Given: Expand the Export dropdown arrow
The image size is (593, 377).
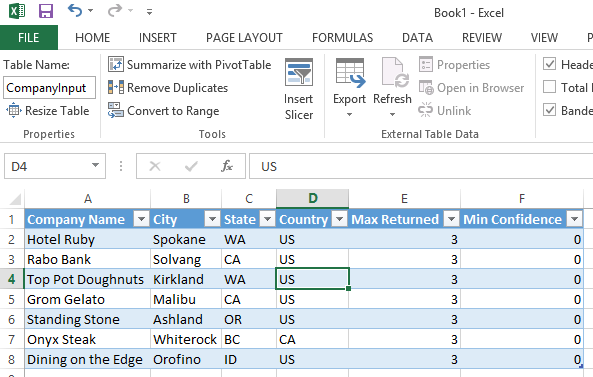Looking at the screenshot, I should point(349,114).
